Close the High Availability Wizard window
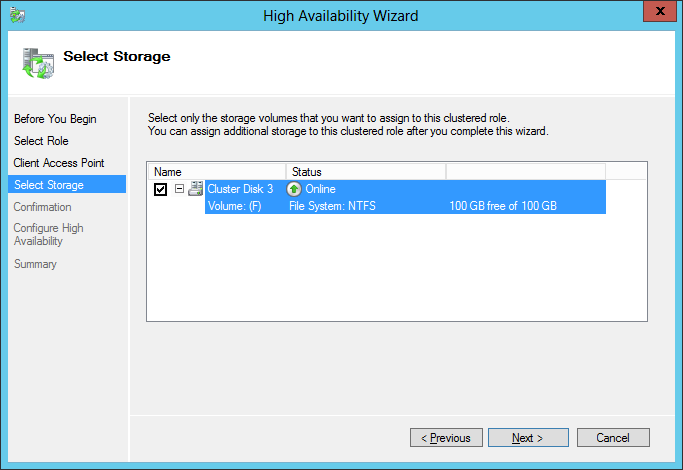Viewport: 683px width, 470px height. tap(655, 14)
